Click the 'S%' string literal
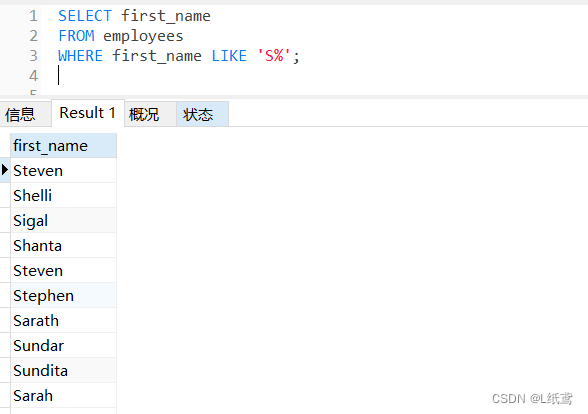The image size is (588, 414). (274, 56)
